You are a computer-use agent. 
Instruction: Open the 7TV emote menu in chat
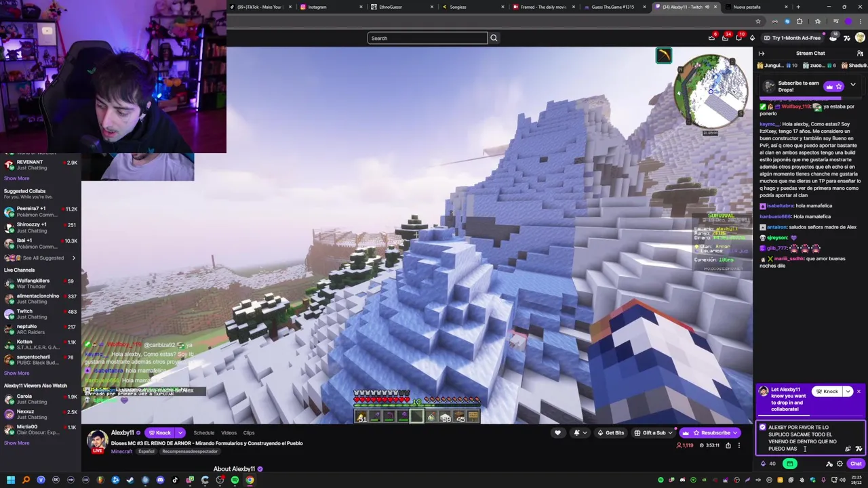coord(859,449)
